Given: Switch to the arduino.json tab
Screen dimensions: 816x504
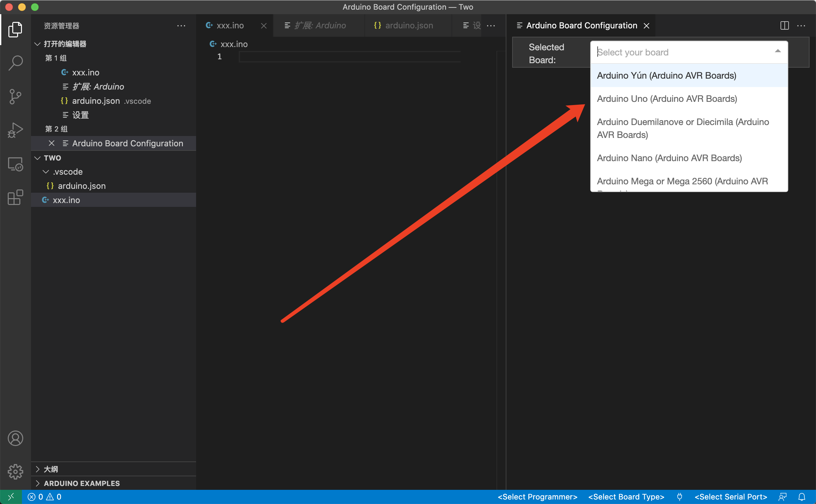Looking at the screenshot, I should [409, 26].
